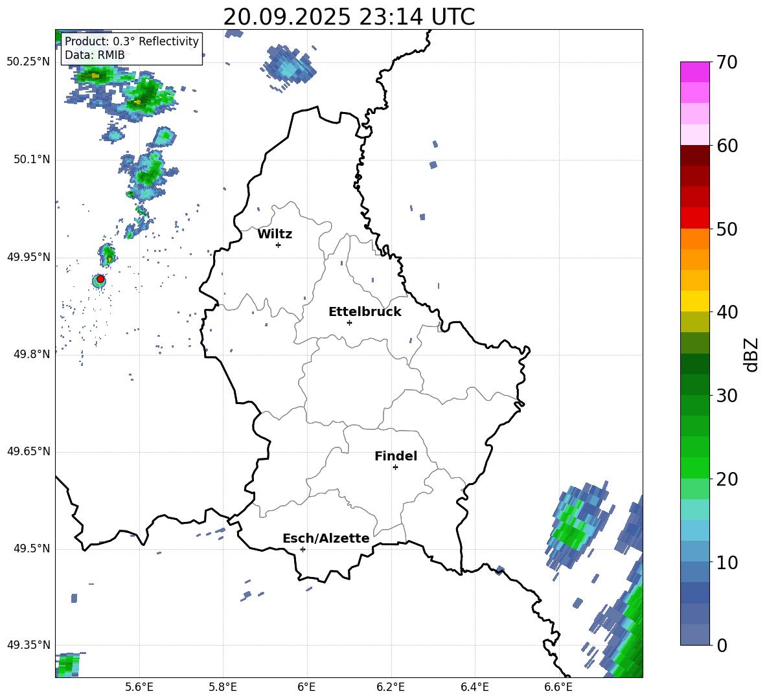Image resolution: width=767 pixels, height=700 pixels.
Task: Click the colorbar tick label 70
Action: point(727,62)
